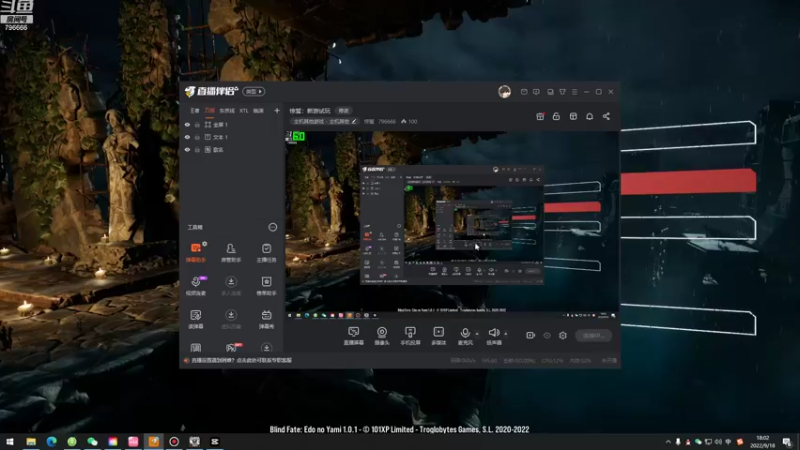
Task: Click the taskbar clock showing 18:02
Action: point(763,441)
